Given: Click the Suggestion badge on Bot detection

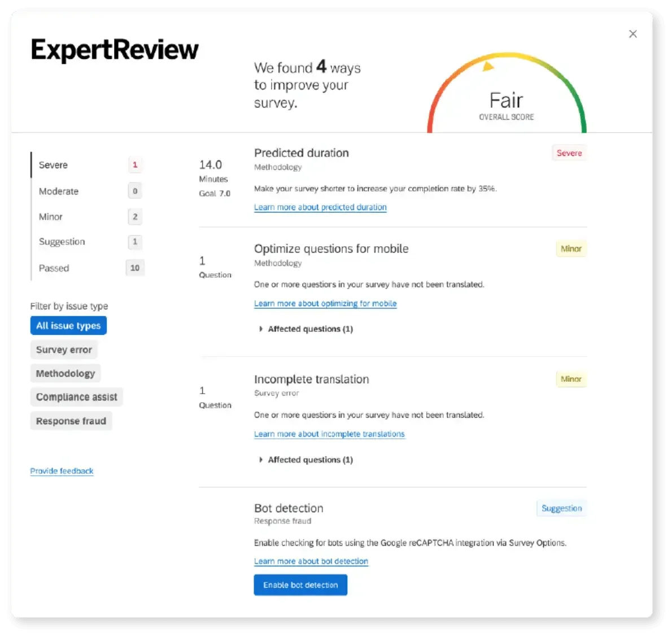Looking at the screenshot, I should [561, 508].
